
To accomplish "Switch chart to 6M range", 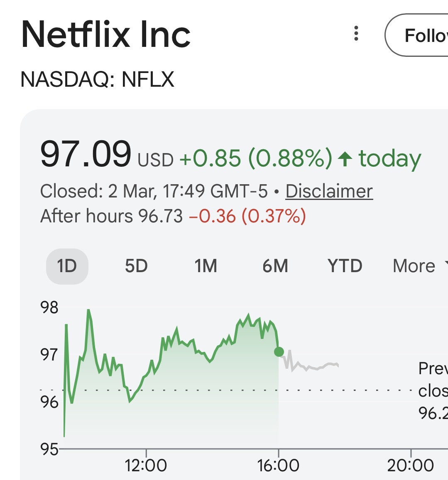I will (x=275, y=266).
